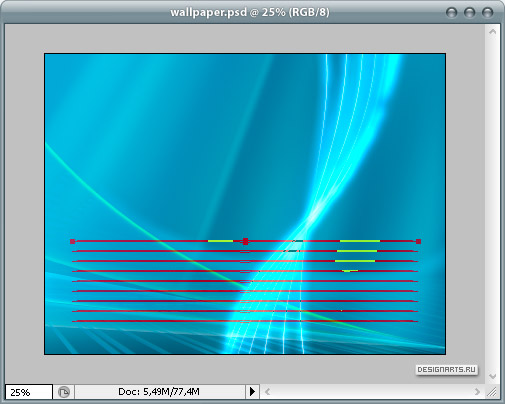This screenshot has width=505, height=404.
Task: Click the wallpaper.psd @ 25% (RGB/8) title
Action: (250, 12)
